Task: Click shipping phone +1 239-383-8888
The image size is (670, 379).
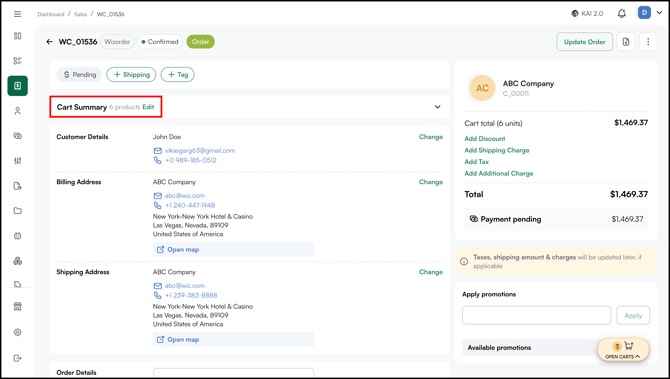Action: 191,295
